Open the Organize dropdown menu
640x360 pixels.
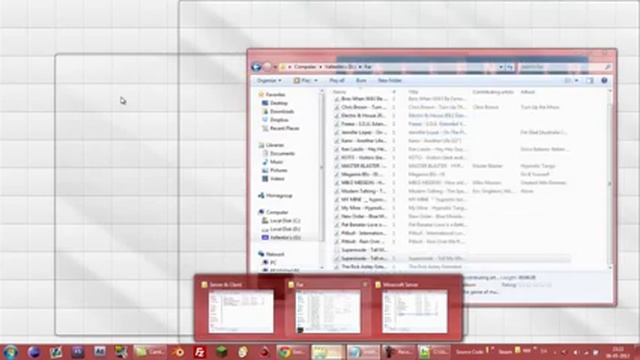point(269,80)
